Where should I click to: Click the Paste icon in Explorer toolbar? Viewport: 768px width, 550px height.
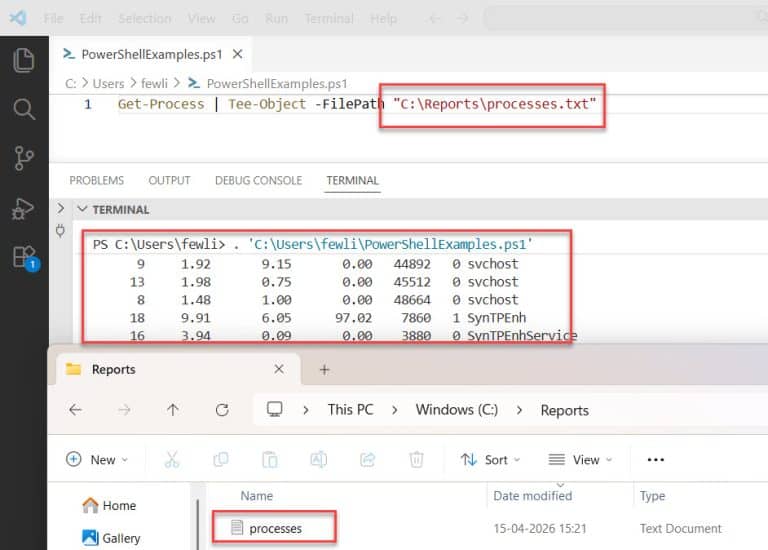pos(270,459)
